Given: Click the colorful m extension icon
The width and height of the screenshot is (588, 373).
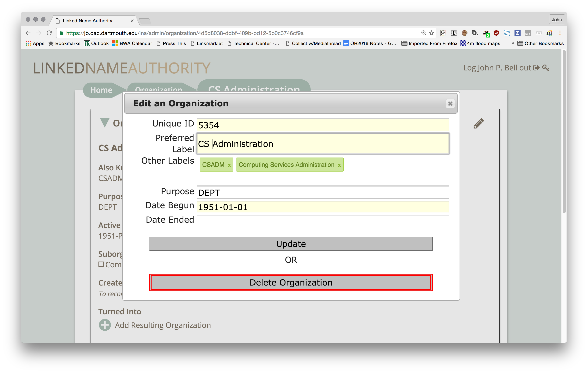Looking at the screenshot, I should coord(549,33).
